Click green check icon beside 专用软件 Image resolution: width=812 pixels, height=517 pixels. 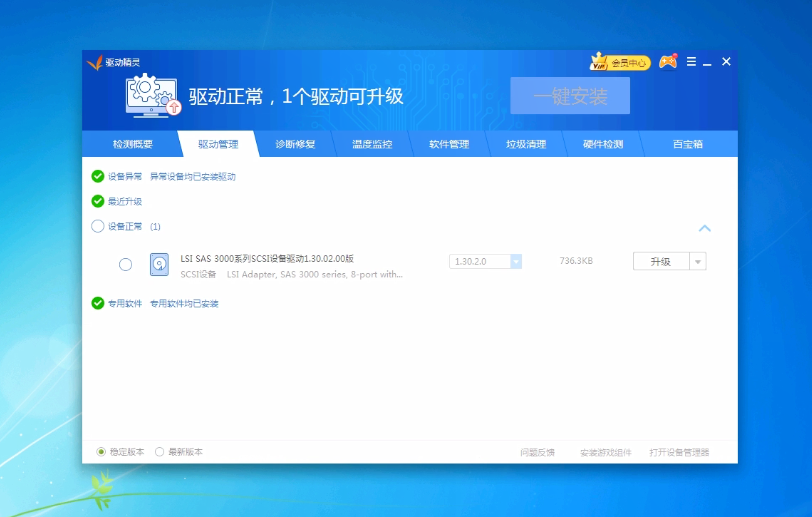(97, 303)
